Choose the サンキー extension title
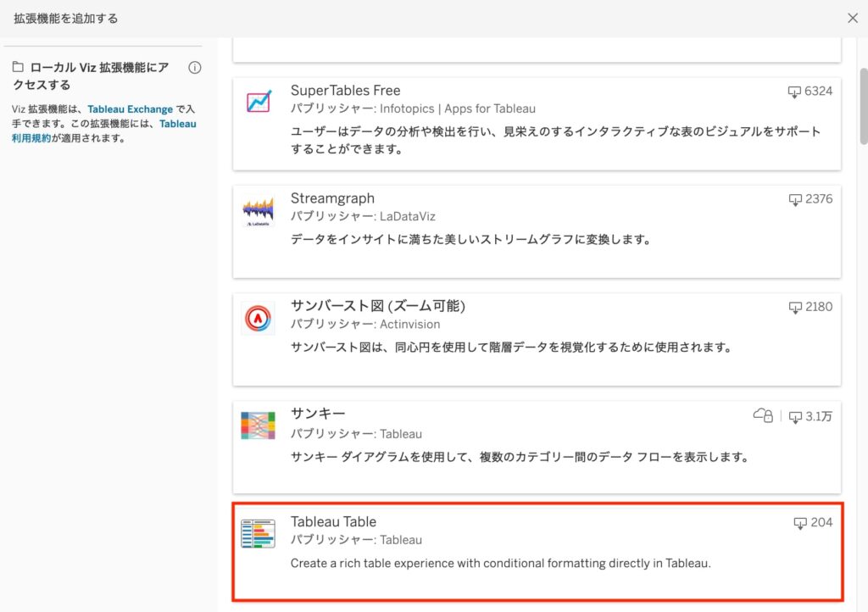This screenshot has width=868, height=612. [x=318, y=414]
